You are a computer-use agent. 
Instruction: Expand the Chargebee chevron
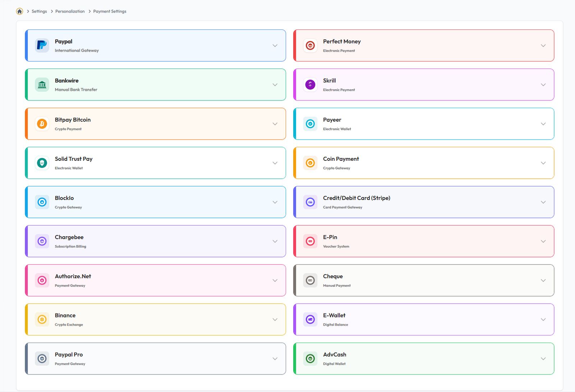coord(275,241)
